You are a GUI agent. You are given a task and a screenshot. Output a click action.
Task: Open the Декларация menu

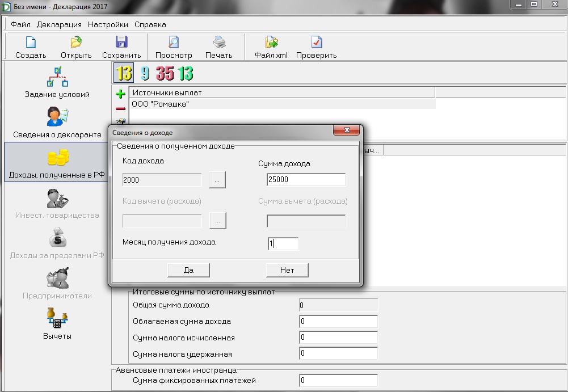tap(59, 24)
